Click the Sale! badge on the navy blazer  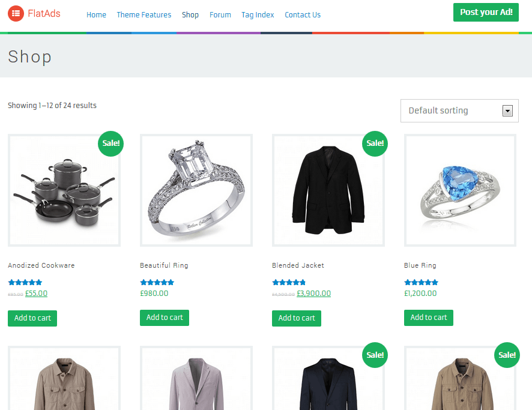pyautogui.click(x=375, y=355)
